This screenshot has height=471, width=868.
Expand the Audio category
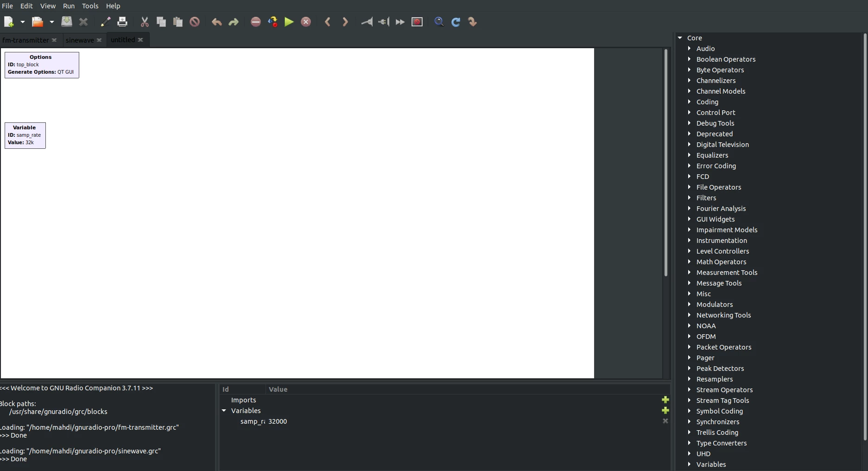689,49
